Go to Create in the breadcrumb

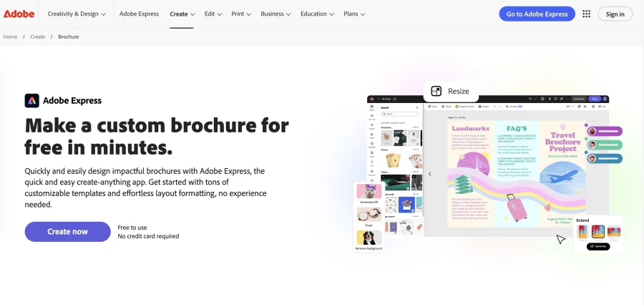click(x=37, y=36)
